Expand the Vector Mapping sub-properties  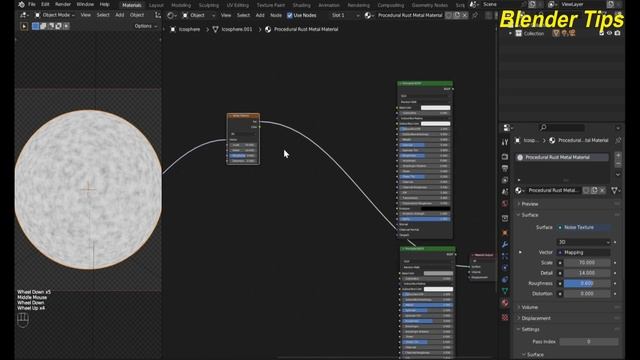520,253
